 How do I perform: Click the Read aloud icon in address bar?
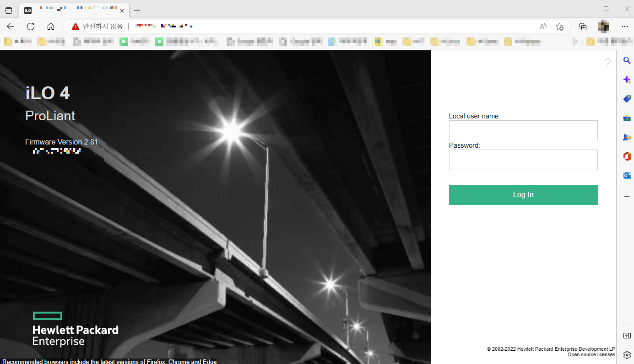pyautogui.click(x=543, y=27)
